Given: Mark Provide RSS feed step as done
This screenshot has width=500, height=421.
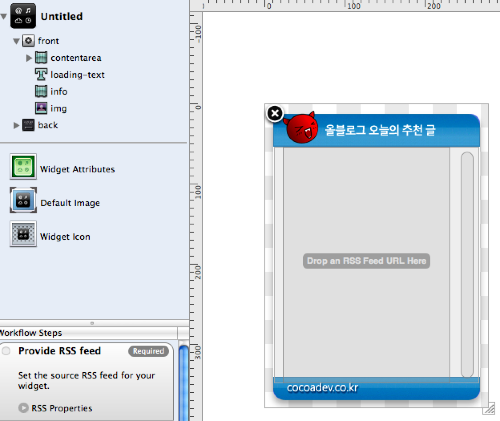Looking at the screenshot, I should pyautogui.click(x=6, y=351).
